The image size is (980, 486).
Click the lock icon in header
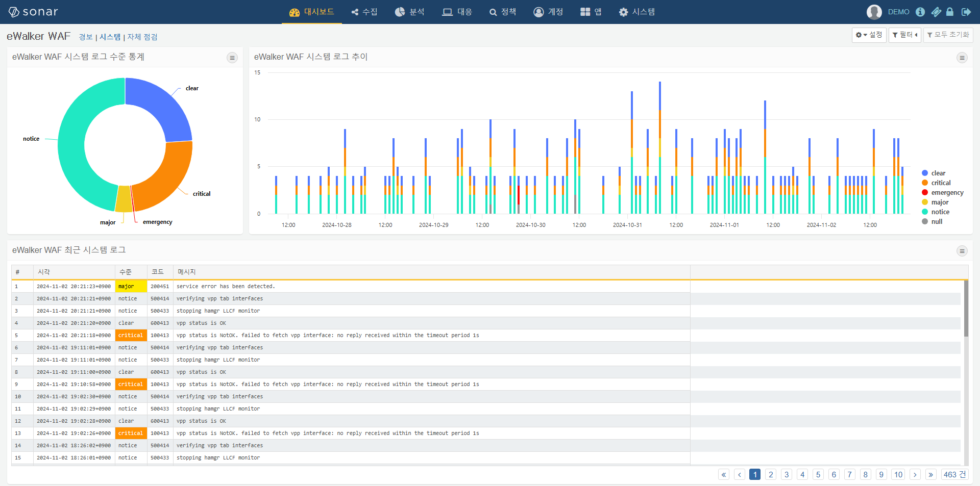[x=950, y=12]
